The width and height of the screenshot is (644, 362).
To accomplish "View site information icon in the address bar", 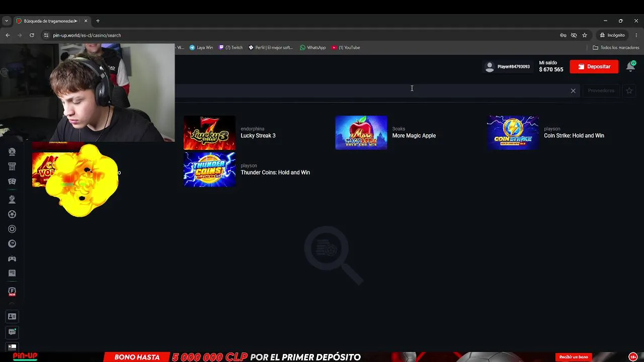I will (46, 35).
